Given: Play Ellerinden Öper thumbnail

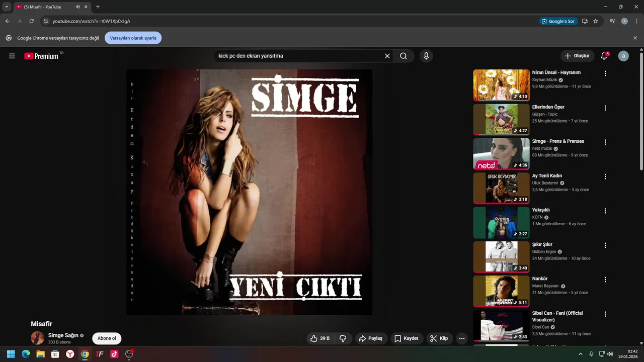Looking at the screenshot, I should click(501, 119).
